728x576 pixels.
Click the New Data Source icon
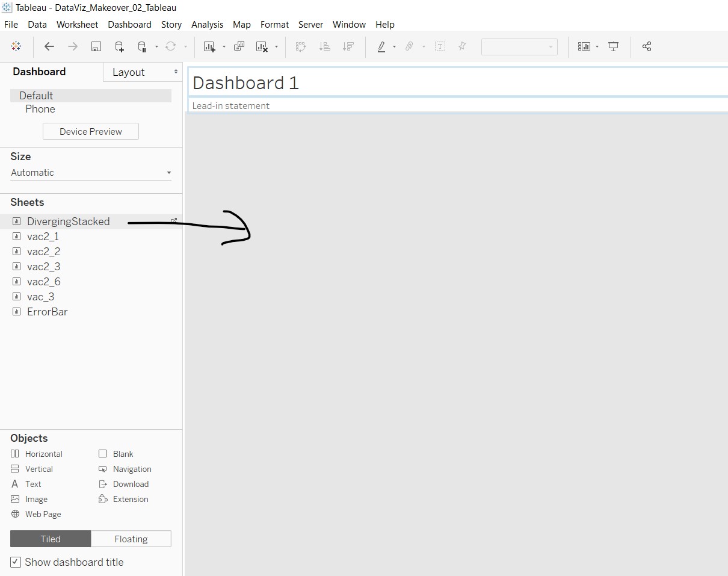pyautogui.click(x=119, y=47)
